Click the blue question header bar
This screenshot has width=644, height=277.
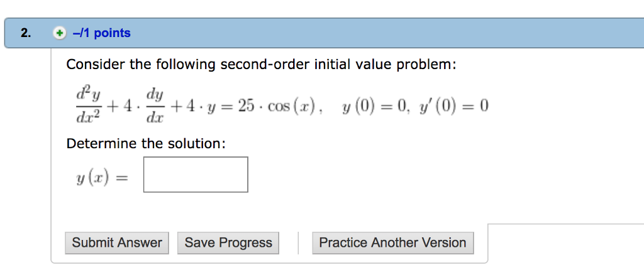pyautogui.click(x=324, y=33)
